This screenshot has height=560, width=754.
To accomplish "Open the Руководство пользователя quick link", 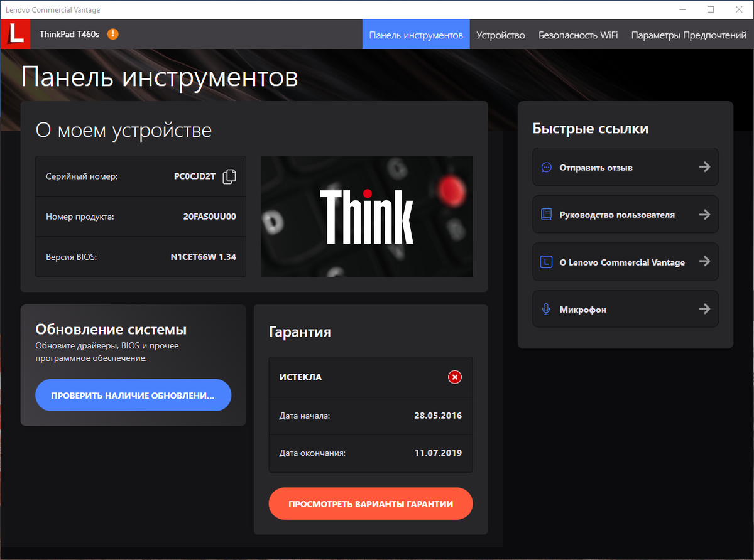I will tap(625, 215).
